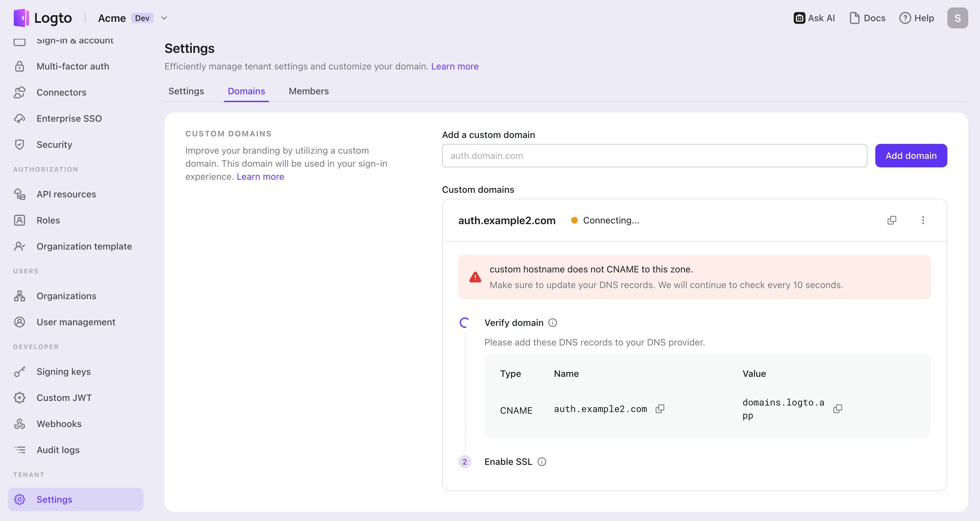The image size is (980, 521).
Task: Copy the CNAME value domains.logto.app
Action: click(x=838, y=408)
